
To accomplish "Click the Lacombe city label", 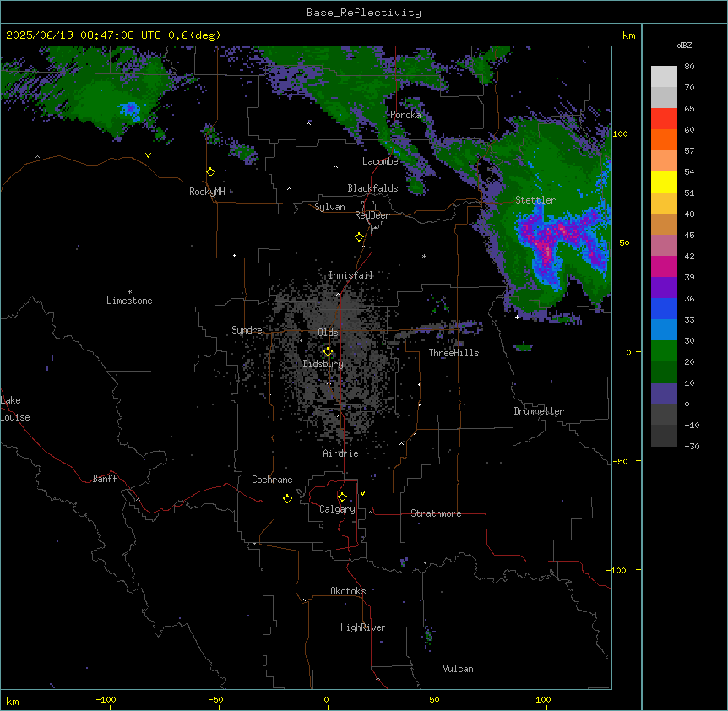I will (380, 161).
